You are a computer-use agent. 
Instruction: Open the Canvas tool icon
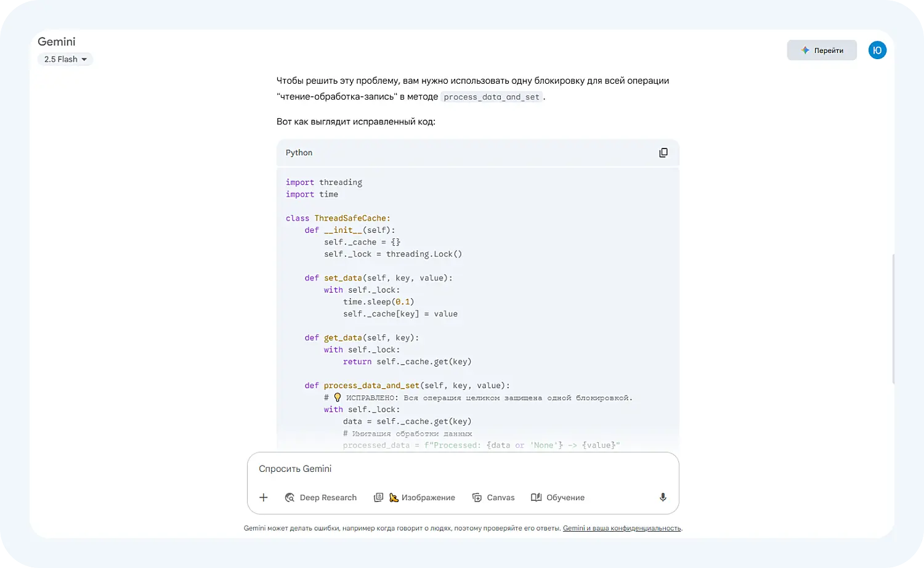477,497
